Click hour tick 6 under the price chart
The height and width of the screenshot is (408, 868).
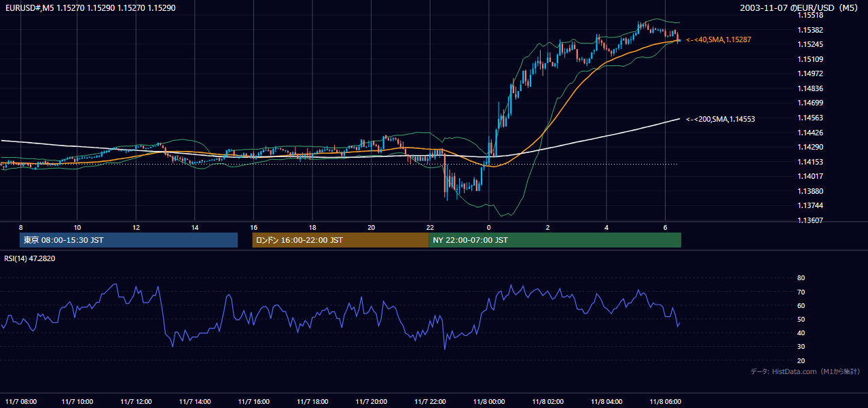point(665,227)
